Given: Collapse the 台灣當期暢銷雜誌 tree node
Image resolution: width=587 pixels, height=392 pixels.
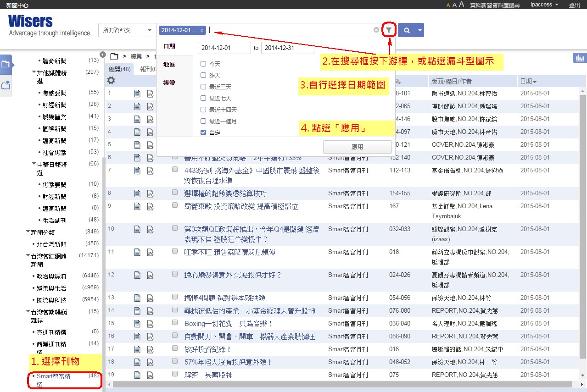Looking at the screenshot, I should coord(28,312).
